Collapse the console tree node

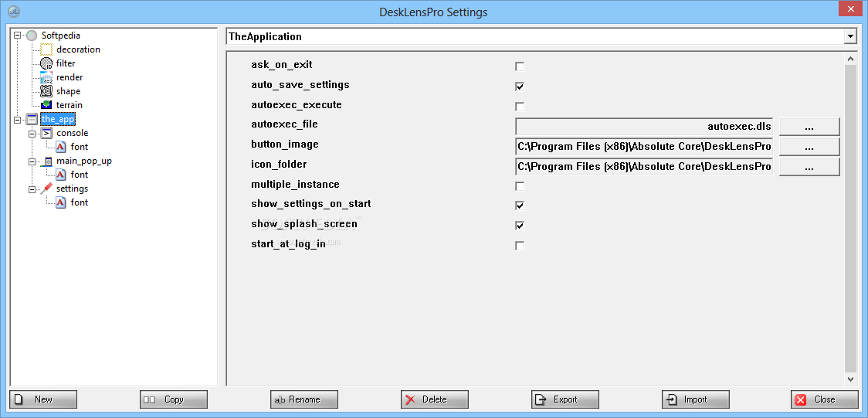[32, 133]
